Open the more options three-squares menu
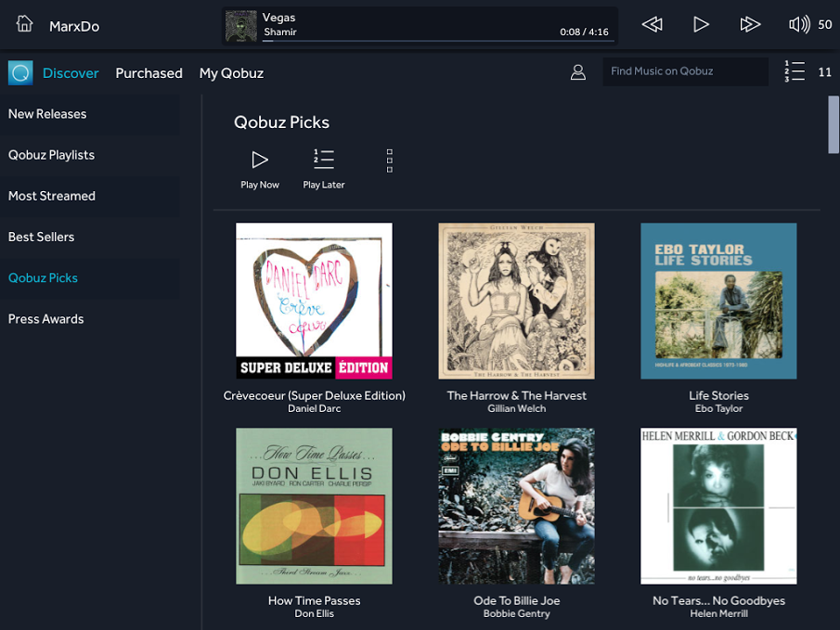Screen dimensions: 840x630 [x=390, y=161]
